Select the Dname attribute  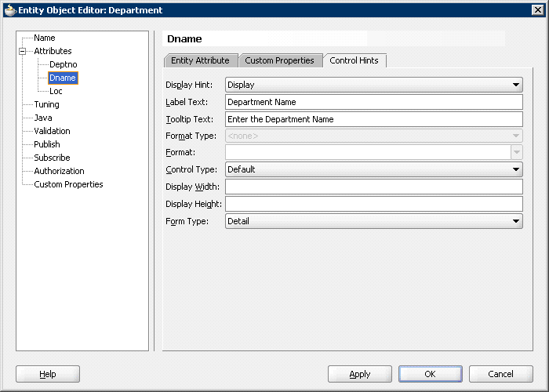point(63,78)
